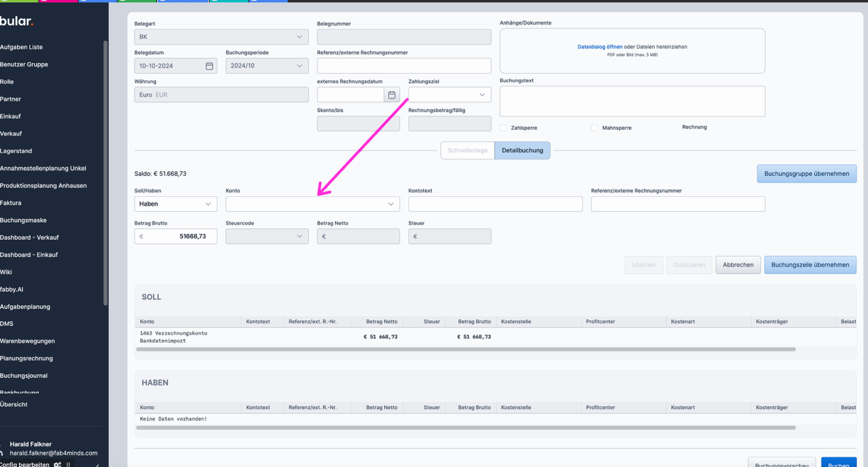Click into the Buchungstext field

(x=632, y=101)
